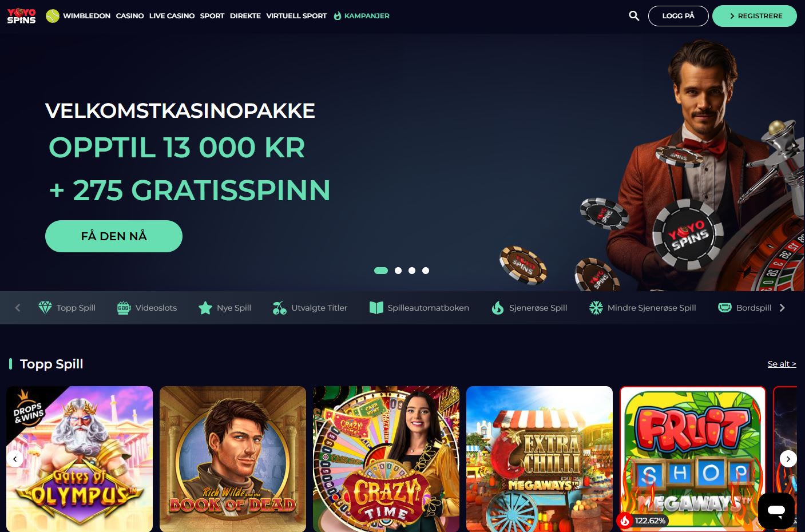805x532 pixels.
Task: Open the Sjenerøse Spill flame icon
Action: (498, 308)
